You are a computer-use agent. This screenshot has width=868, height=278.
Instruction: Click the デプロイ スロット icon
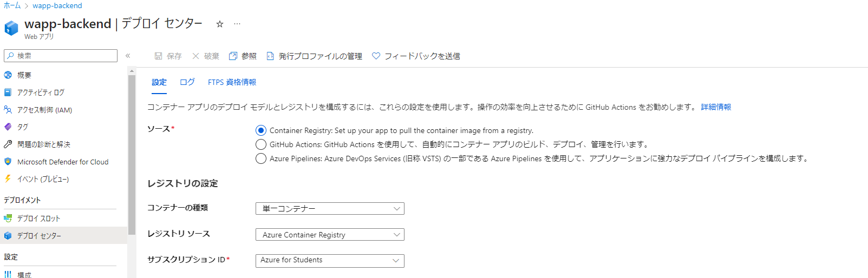pos(8,219)
